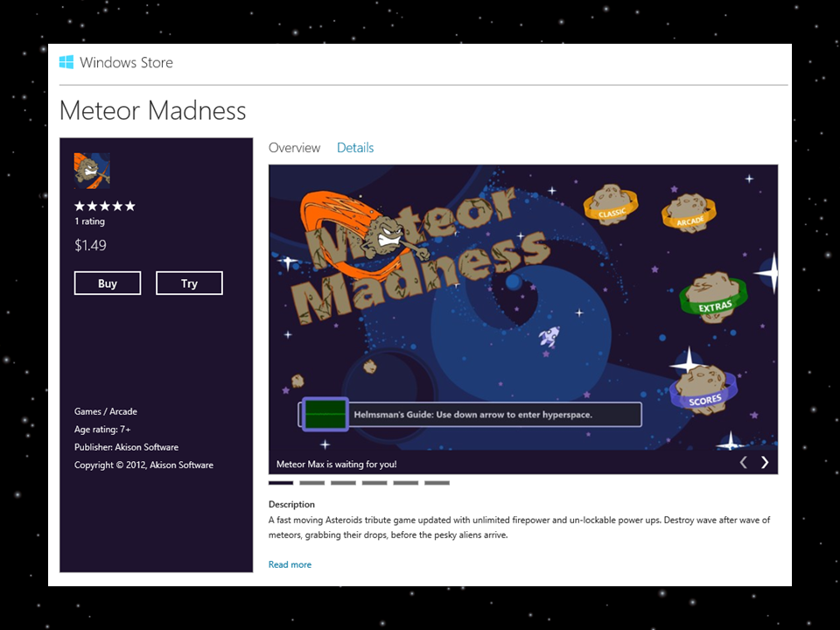Jump to the second screenshot indicator bar
Image resolution: width=840 pixels, height=630 pixels.
[x=312, y=483]
